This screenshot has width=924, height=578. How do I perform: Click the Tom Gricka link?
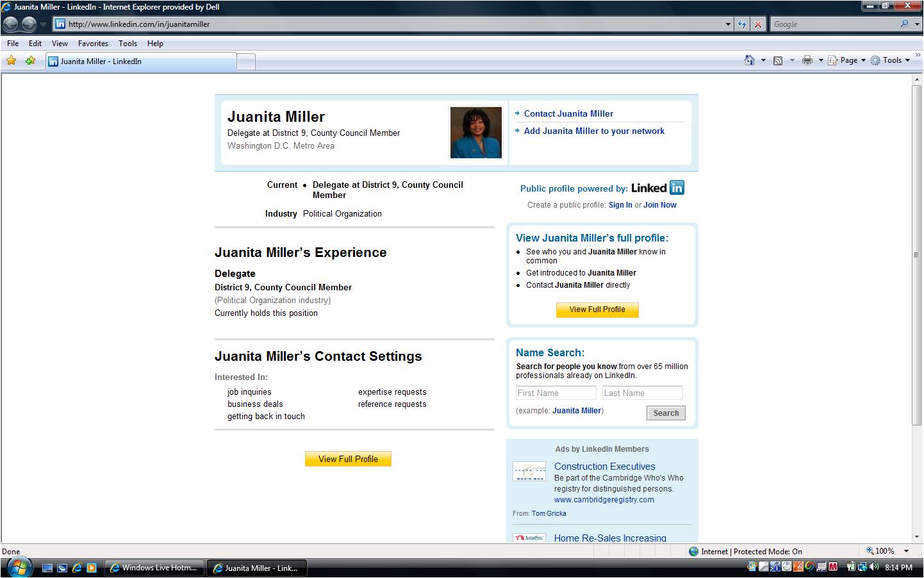549,513
